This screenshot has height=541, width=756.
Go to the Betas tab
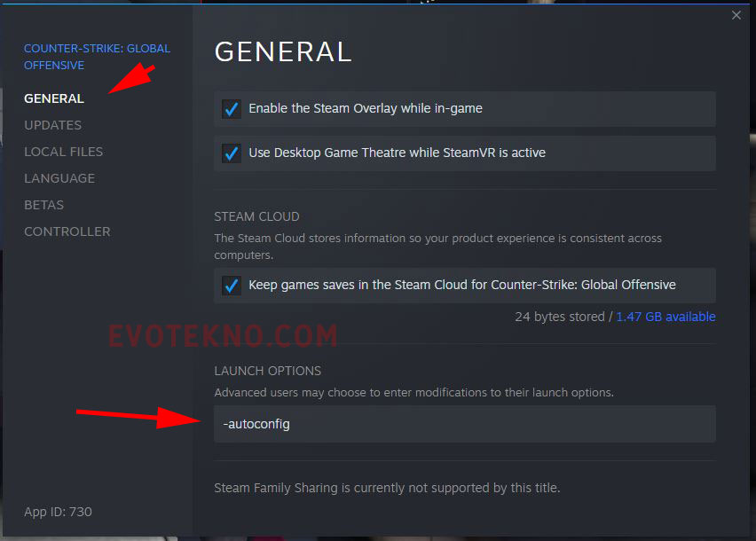pyautogui.click(x=43, y=205)
